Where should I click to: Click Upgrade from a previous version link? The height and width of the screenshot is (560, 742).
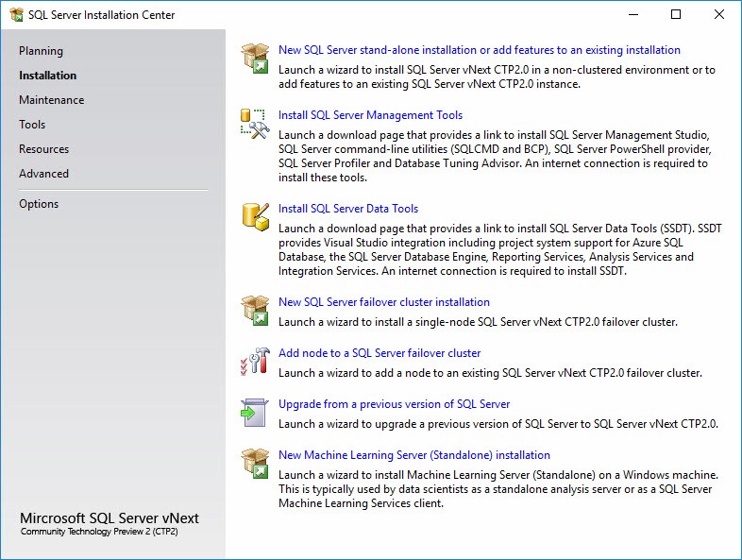pyautogui.click(x=395, y=404)
